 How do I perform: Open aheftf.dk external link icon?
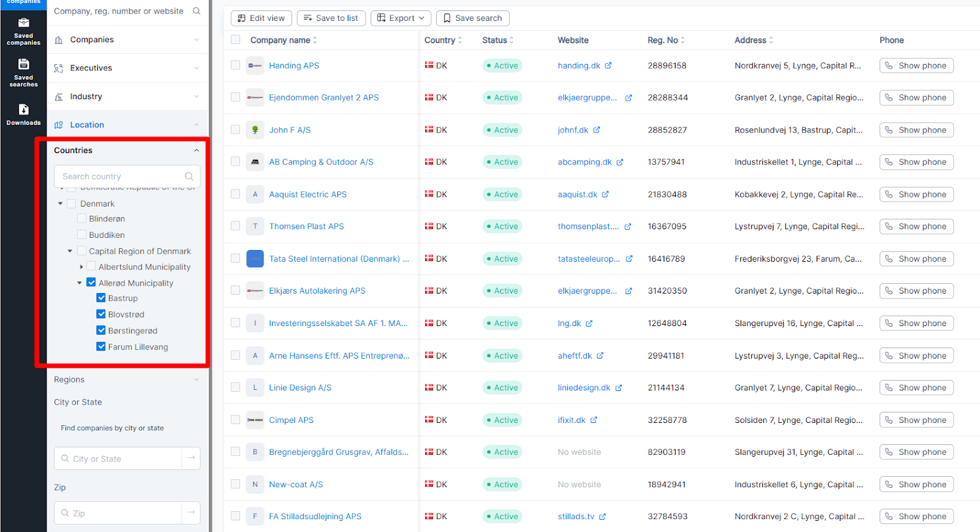pos(600,355)
